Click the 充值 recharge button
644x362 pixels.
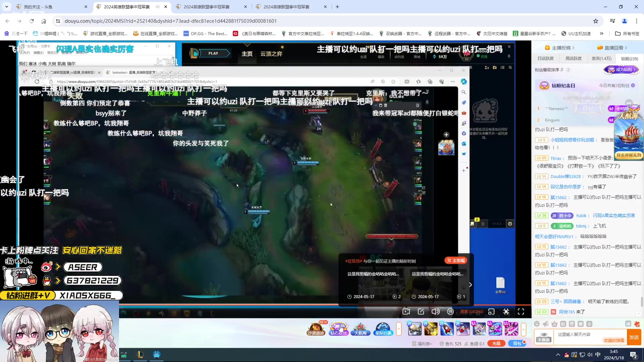pos(496,344)
